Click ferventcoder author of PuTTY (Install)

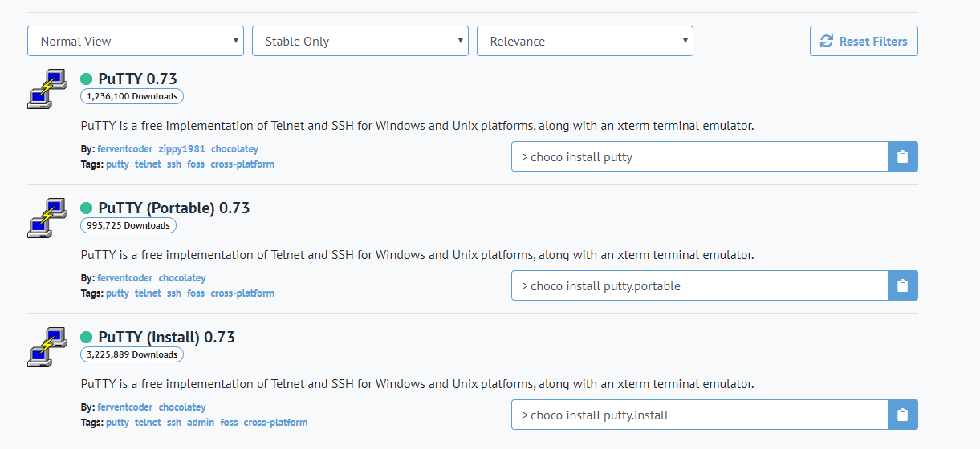click(124, 407)
